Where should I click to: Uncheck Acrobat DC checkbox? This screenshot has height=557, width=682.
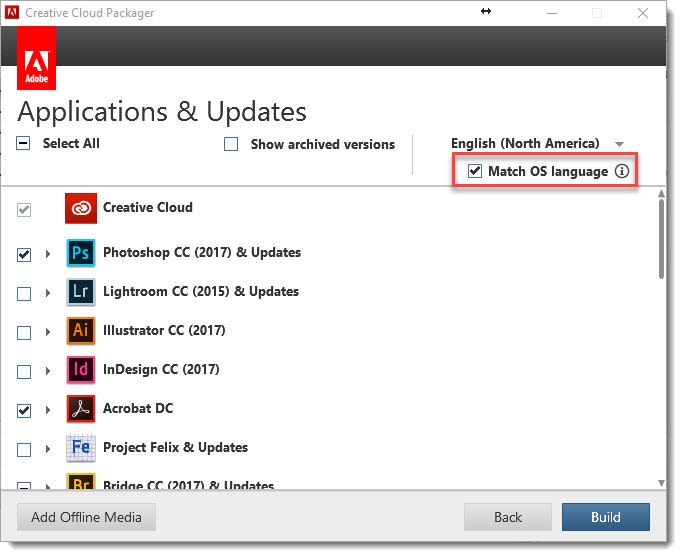(x=24, y=410)
